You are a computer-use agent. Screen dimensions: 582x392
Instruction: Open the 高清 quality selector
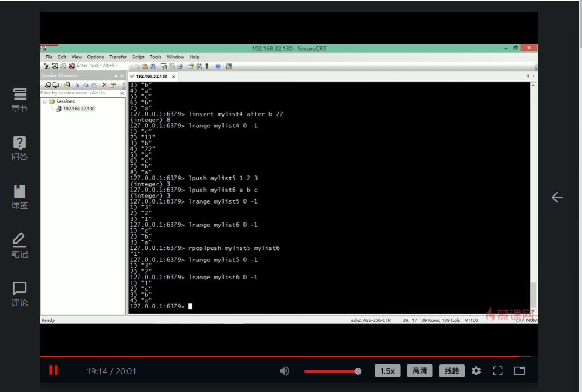click(420, 371)
